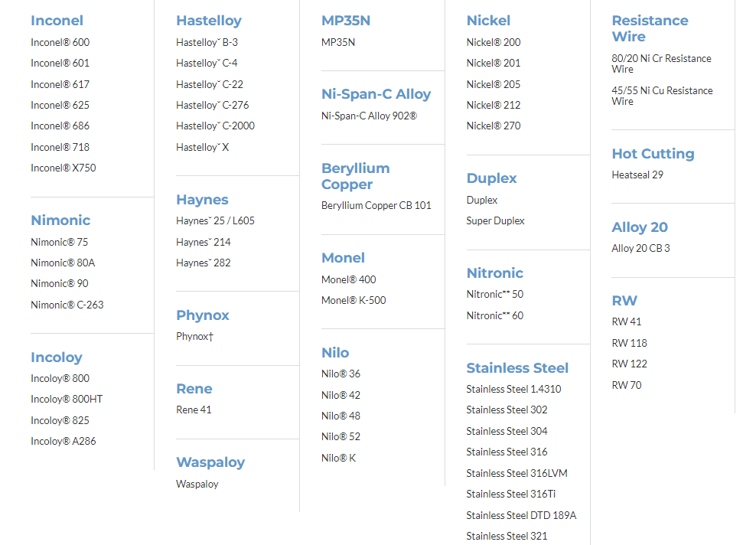Screen dimensions: 756x545
Task: Click the Ni-Span-C Alloy 902® link
Action: point(369,116)
